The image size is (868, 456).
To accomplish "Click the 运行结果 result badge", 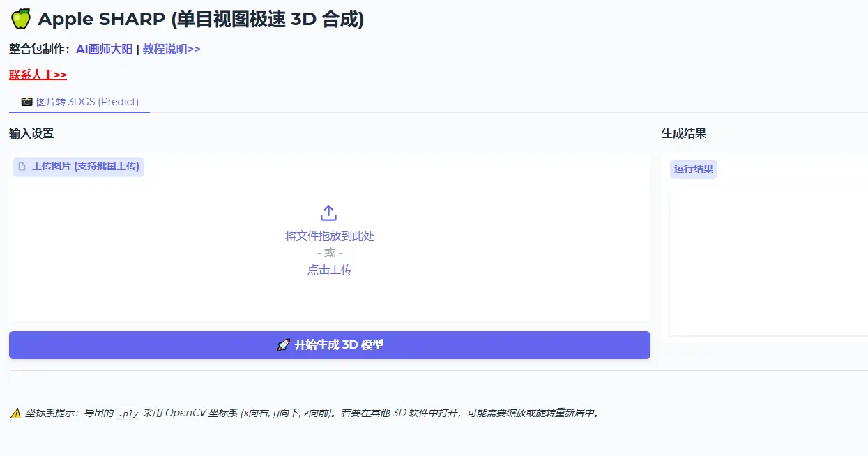I will pos(694,169).
